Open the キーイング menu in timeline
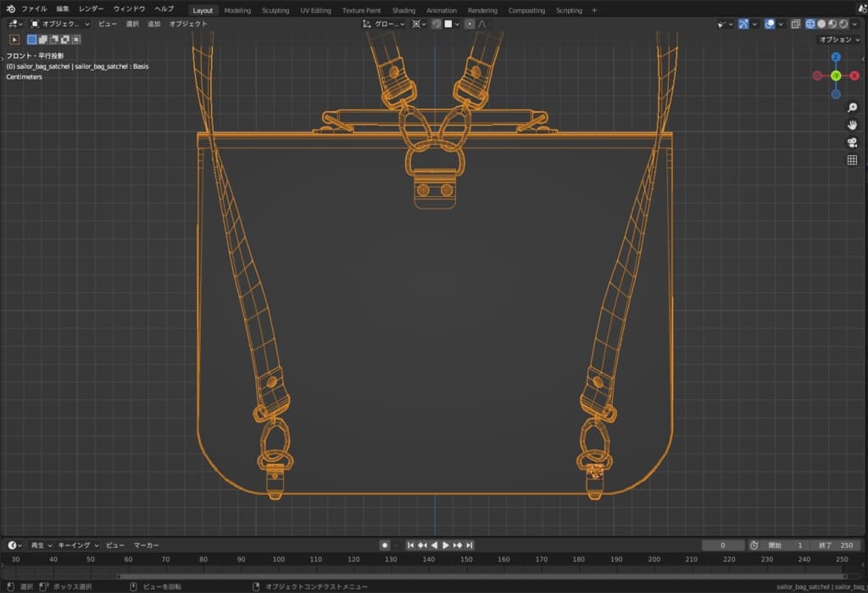 (x=77, y=545)
